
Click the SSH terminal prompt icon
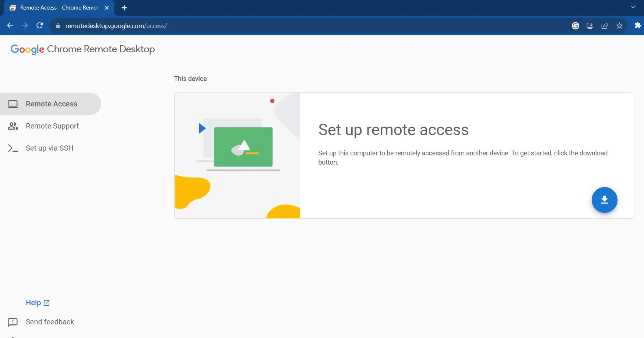click(13, 148)
